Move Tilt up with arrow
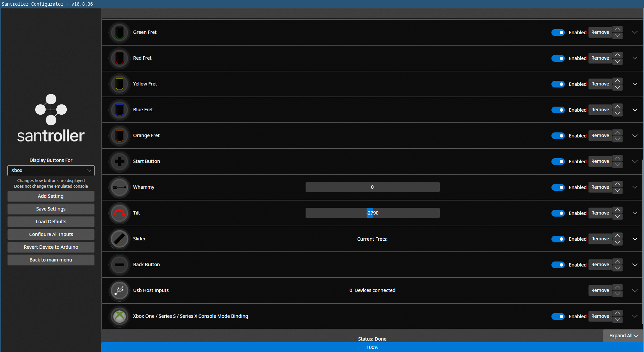This screenshot has width=644, height=352. click(617, 210)
